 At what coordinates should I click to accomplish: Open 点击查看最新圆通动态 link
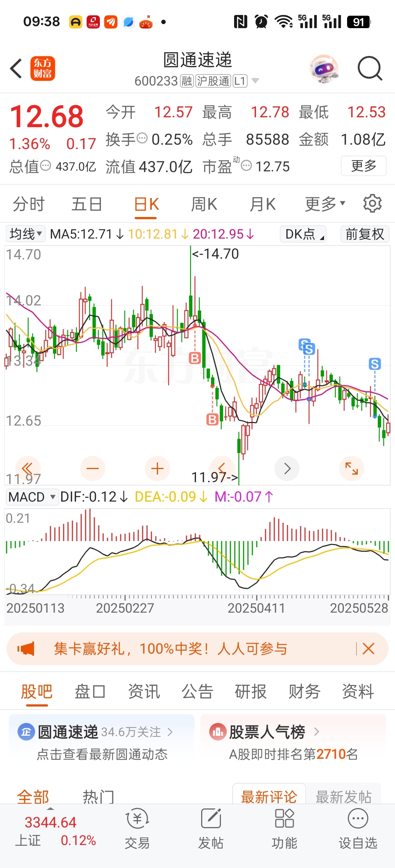[102, 754]
